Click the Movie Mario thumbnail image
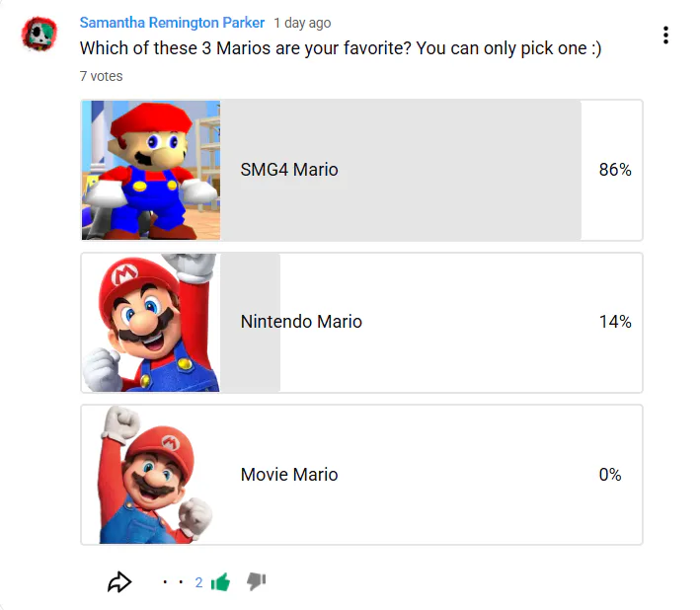This screenshot has width=700, height=610. pyautogui.click(x=151, y=475)
